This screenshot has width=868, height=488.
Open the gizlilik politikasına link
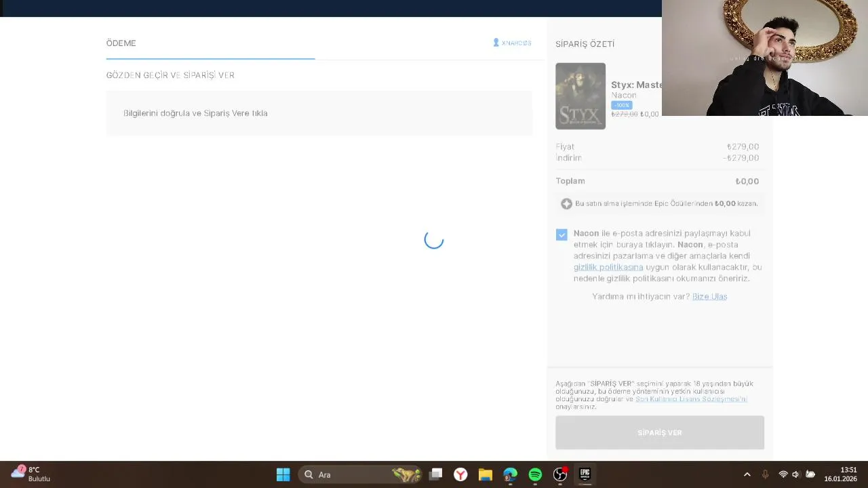pos(608,267)
